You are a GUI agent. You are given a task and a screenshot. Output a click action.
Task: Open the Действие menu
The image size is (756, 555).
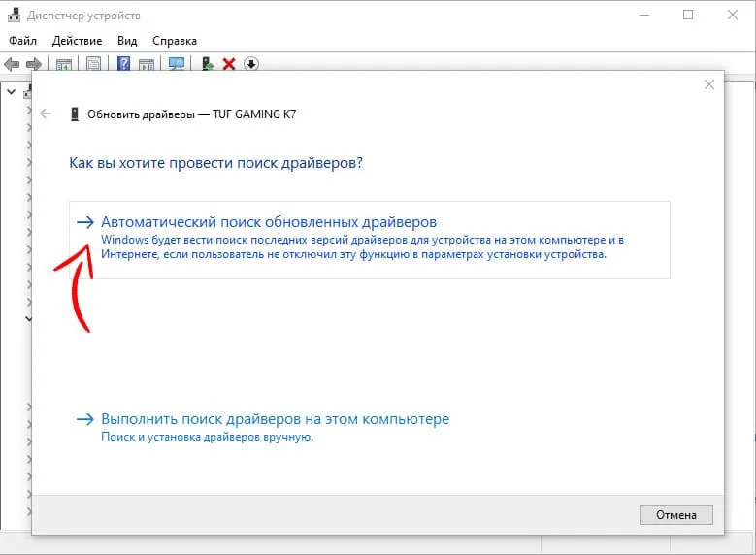tap(78, 41)
